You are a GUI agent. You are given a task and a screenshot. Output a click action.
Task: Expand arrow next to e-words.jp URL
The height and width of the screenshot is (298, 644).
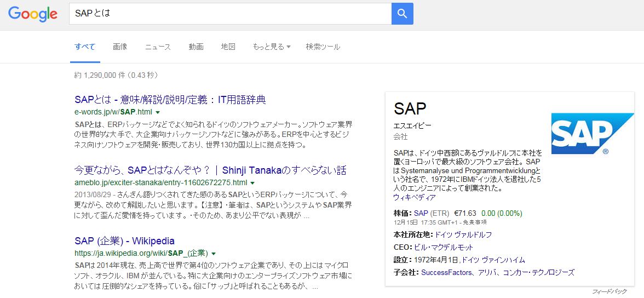coord(158,112)
